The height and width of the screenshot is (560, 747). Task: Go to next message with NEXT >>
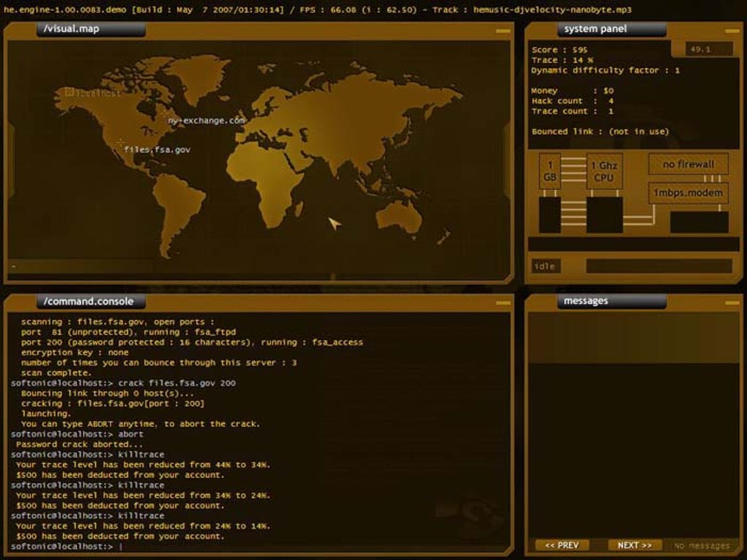pos(634,545)
